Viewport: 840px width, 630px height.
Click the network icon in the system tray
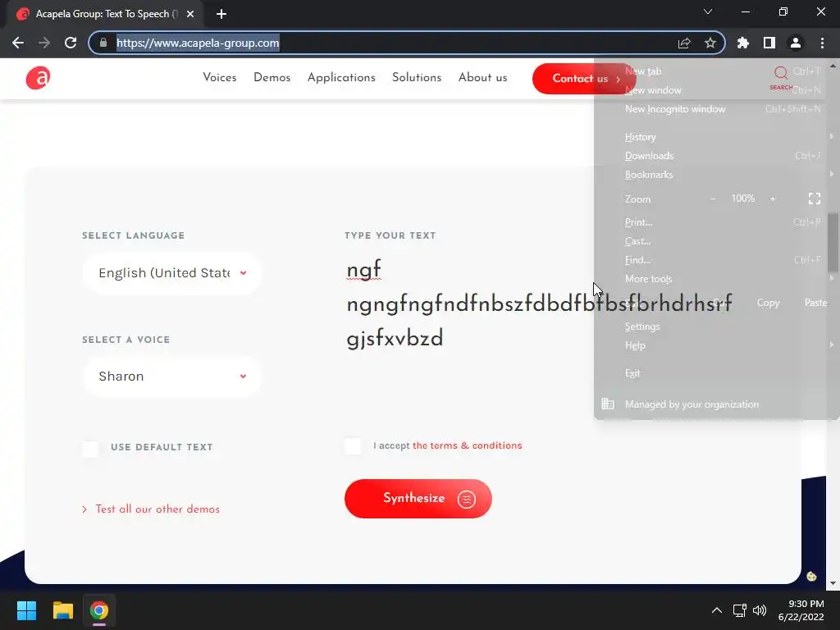740,610
